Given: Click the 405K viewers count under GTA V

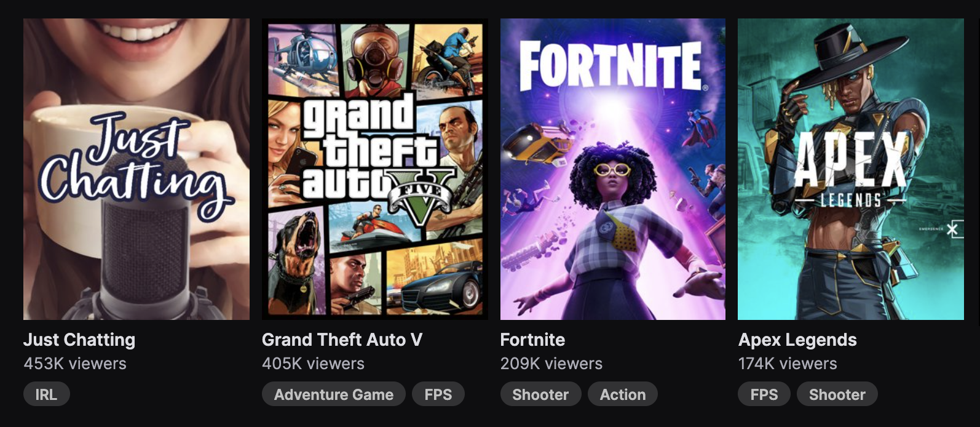Looking at the screenshot, I should click(x=312, y=364).
